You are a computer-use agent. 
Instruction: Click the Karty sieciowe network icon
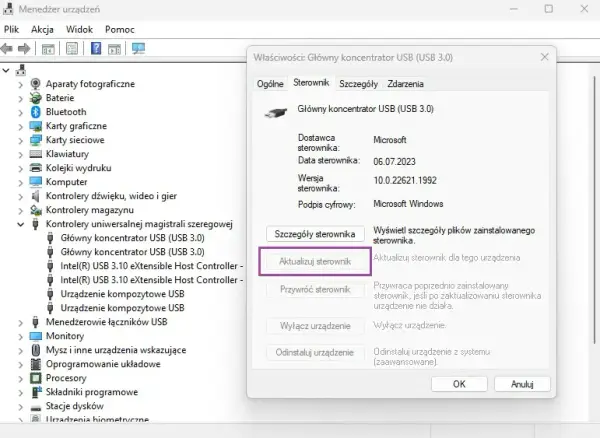coord(36,140)
